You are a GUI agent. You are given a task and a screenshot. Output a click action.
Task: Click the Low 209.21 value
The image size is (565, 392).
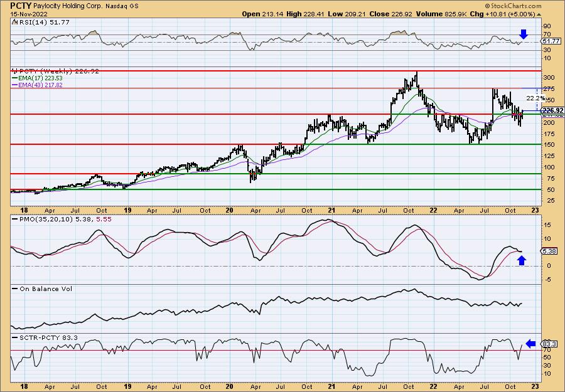tap(346, 14)
